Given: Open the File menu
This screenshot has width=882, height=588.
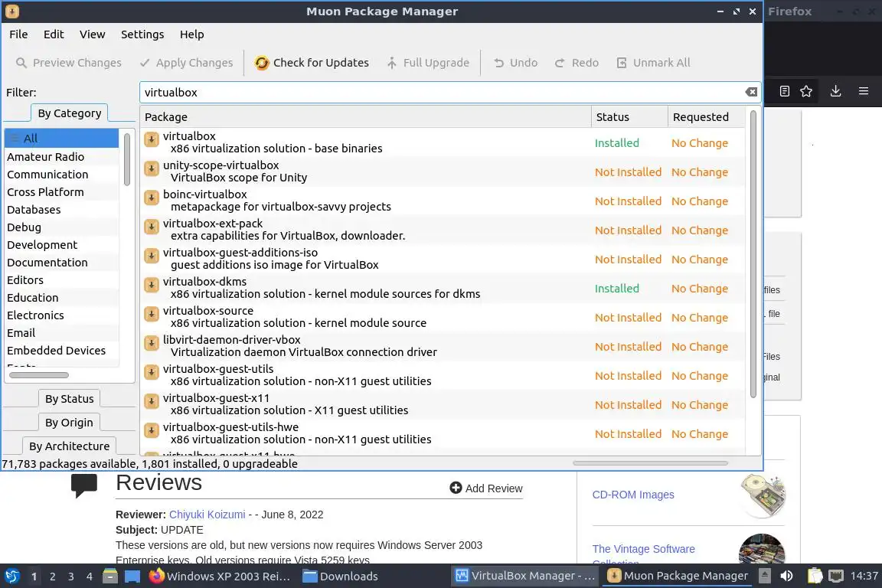Looking at the screenshot, I should coord(18,34).
